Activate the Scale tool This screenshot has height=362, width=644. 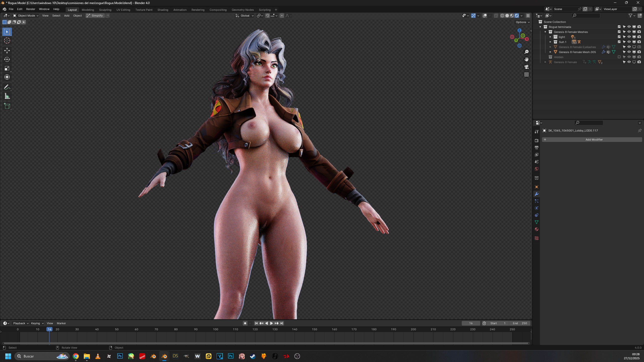[7, 68]
